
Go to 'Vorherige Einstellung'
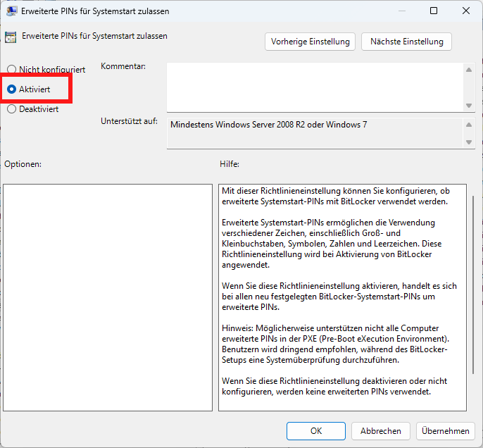pos(310,42)
